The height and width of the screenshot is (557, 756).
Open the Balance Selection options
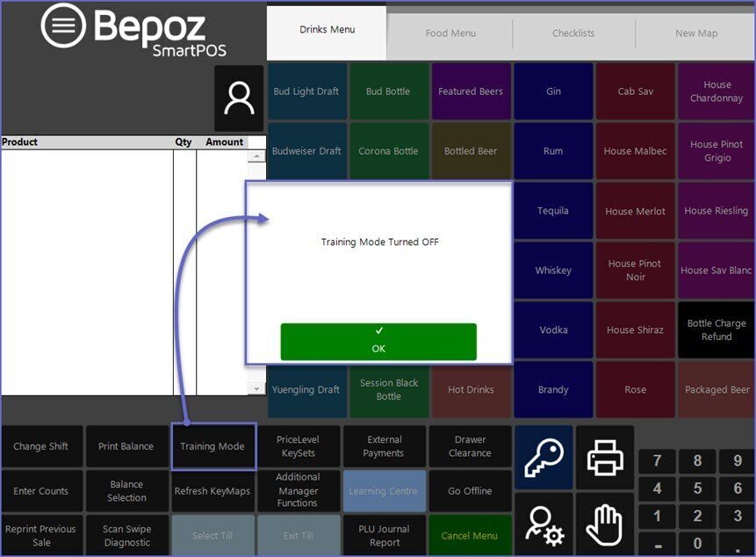coord(126,490)
